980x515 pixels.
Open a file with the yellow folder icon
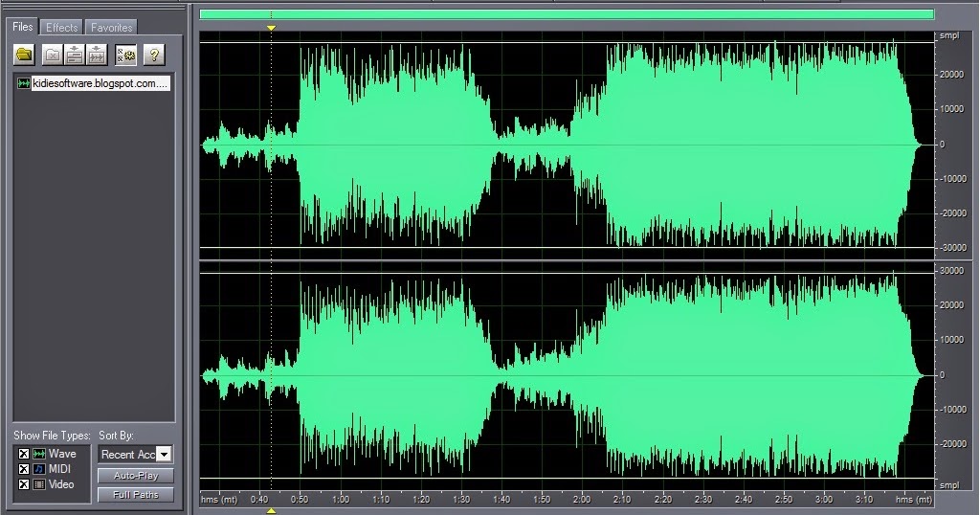point(24,55)
